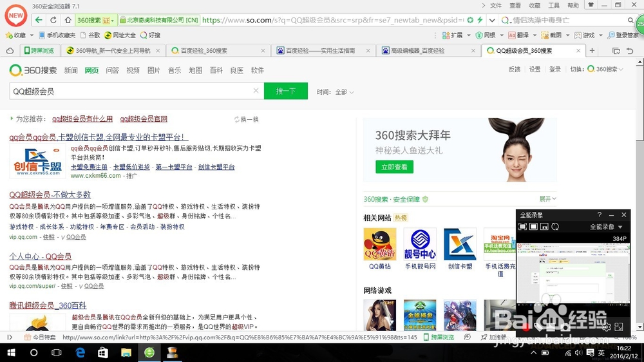Click the 跨屏浏览 button beside tabs
This screenshot has height=362, width=644.
39,50
